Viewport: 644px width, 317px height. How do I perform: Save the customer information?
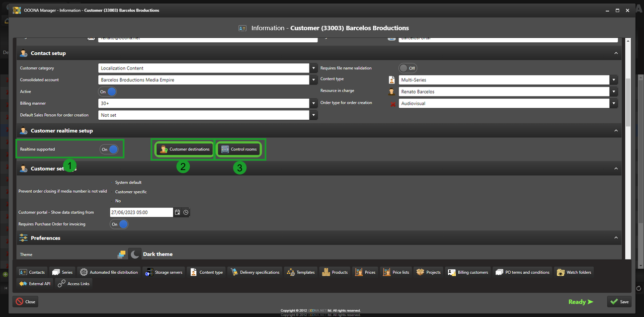[x=619, y=302]
